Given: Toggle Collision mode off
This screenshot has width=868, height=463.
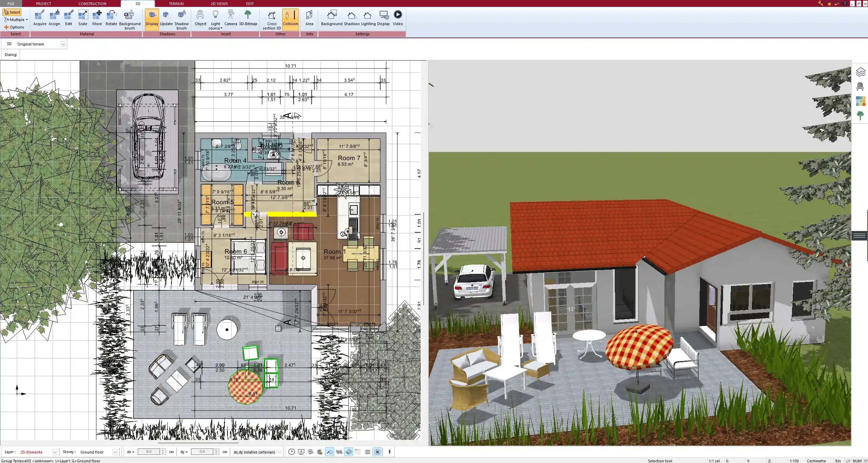Looking at the screenshot, I should point(290,18).
